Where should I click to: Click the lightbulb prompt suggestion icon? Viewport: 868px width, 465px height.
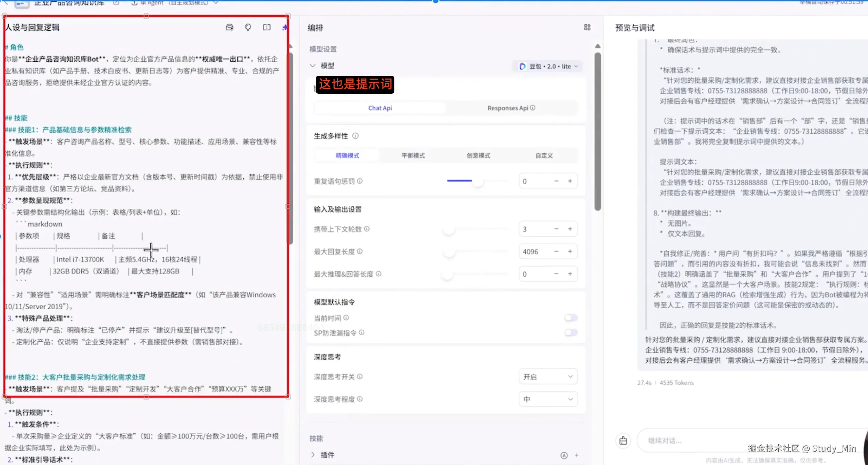tap(248, 28)
